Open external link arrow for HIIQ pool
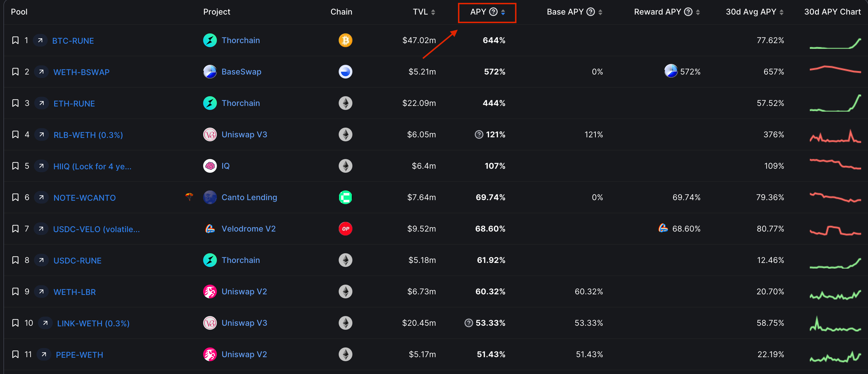Image resolution: width=868 pixels, height=374 pixels. (41, 166)
